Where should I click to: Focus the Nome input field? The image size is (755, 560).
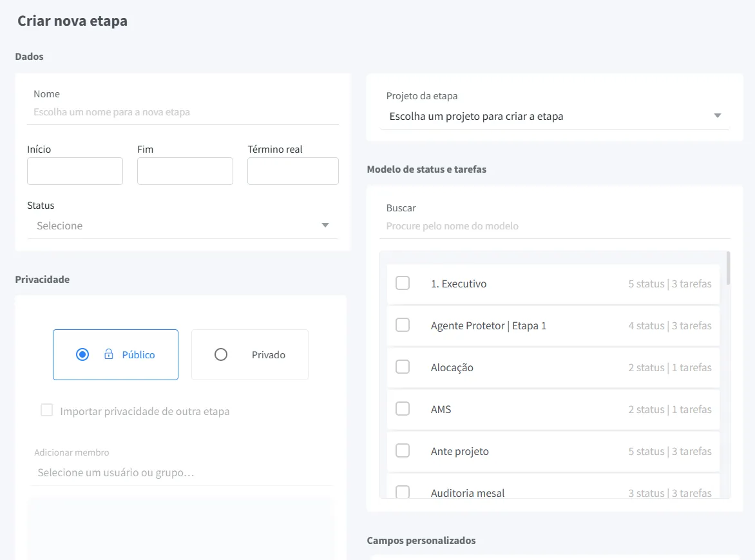click(183, 112)
